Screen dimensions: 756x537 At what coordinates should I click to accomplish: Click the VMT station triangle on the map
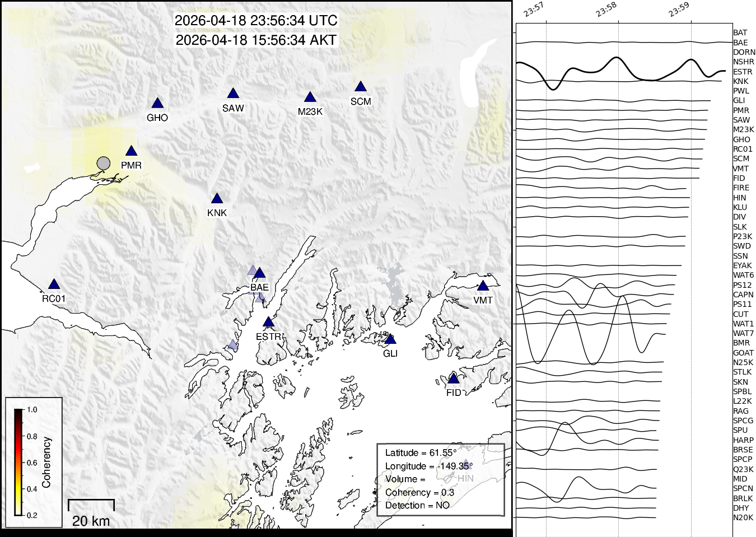tap(483, 286)
